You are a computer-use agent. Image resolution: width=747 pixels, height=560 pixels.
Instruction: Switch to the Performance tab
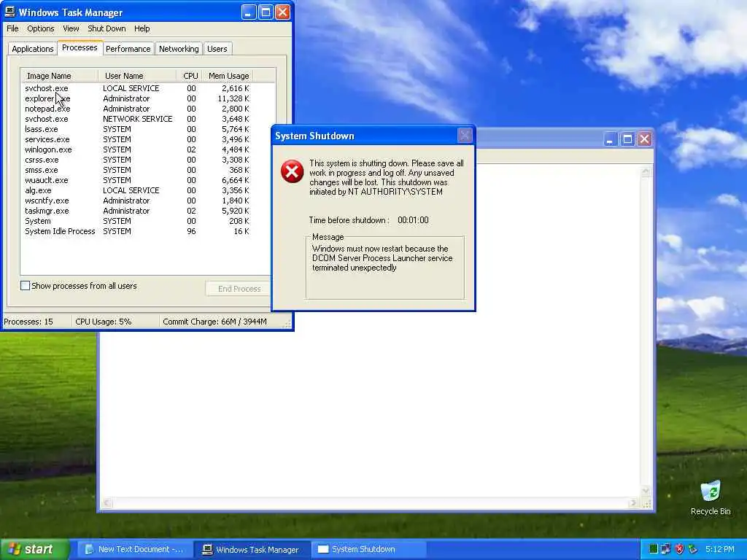tap(128, 49)
